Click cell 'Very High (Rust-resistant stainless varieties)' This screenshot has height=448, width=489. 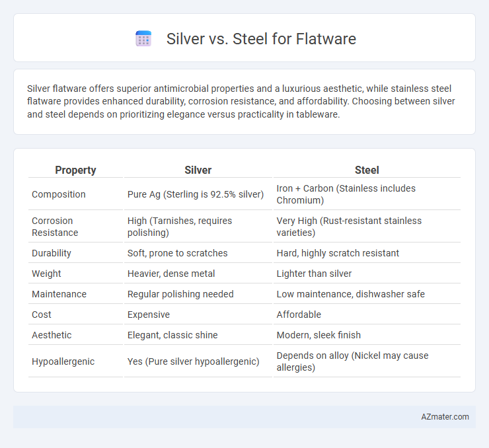pyautogui.click(x=349, y=227)
